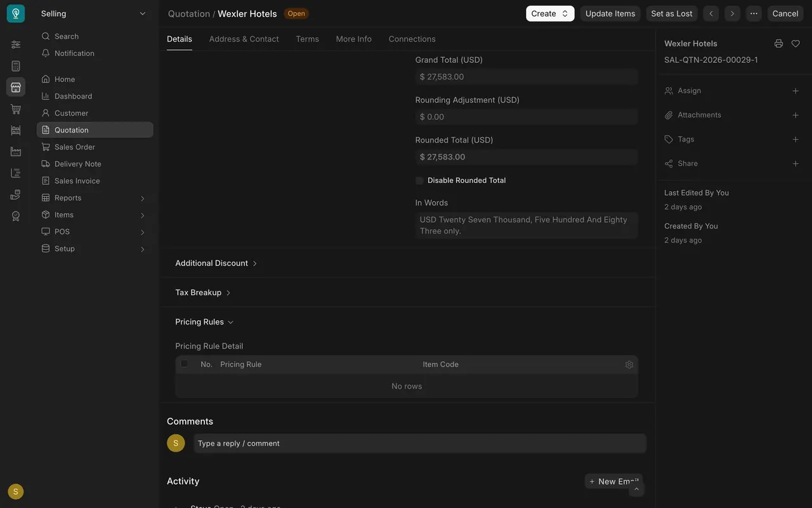Image resolution: width=812 pixels, height=508 pixels.
Task: Add a tag with Tags plus icon
Action: click(796, 139)
